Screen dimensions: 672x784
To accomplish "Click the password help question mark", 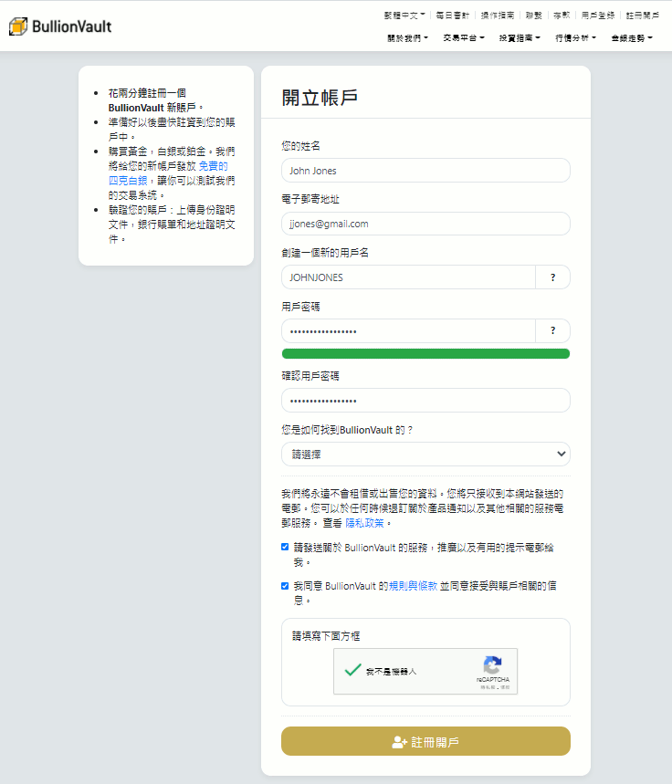I will 552,331.
